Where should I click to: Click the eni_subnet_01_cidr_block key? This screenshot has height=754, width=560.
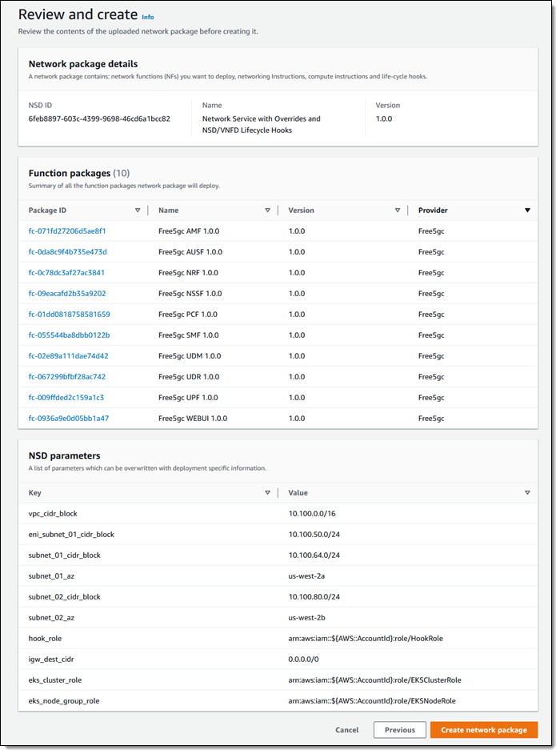click(71, 534)
